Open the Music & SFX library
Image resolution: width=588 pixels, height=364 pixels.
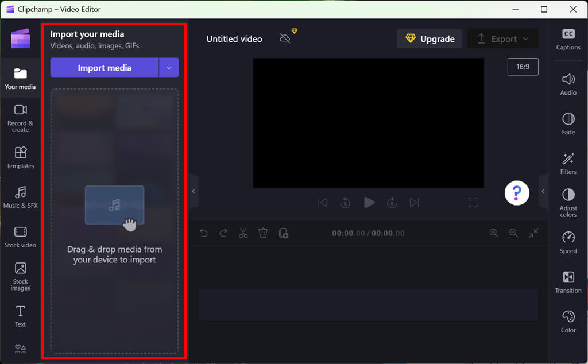tap(20, 197)
